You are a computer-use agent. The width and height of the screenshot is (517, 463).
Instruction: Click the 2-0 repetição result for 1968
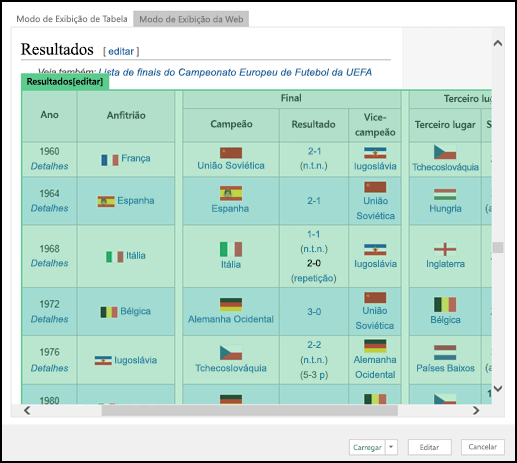(314, 271)
